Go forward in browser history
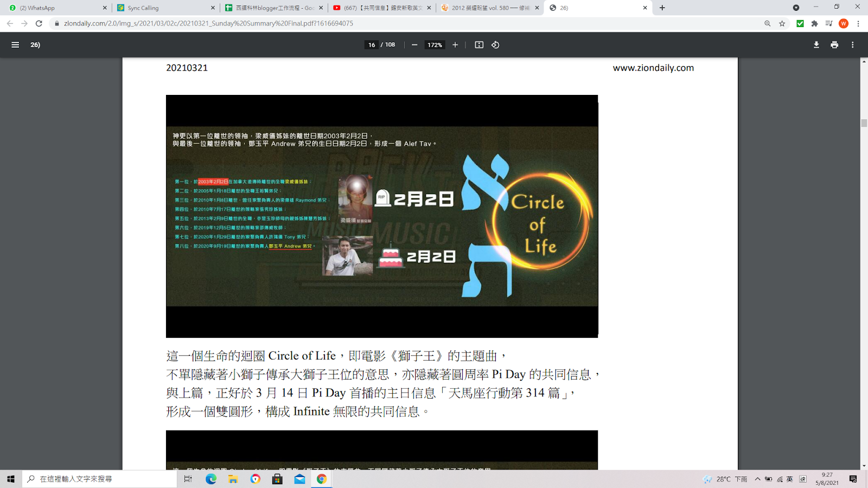 [24, 23]
